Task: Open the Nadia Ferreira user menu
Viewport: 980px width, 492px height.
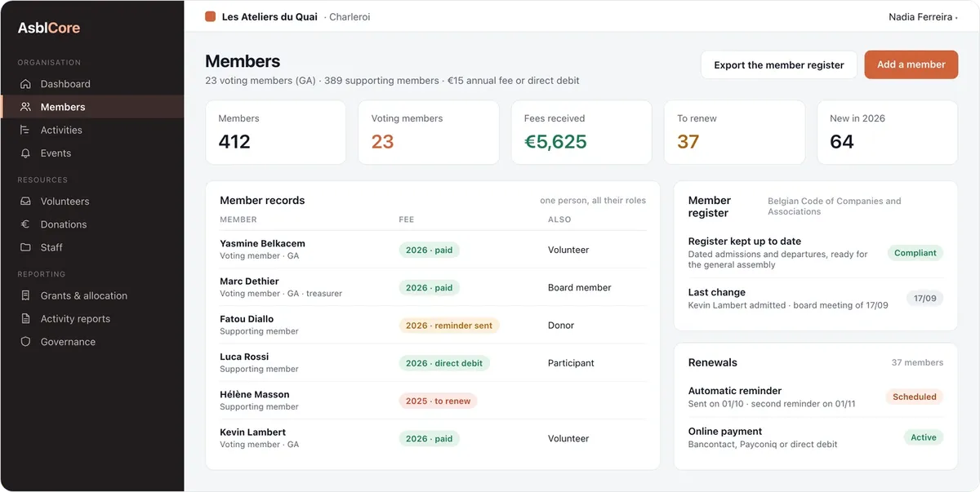Action: pos(923,16)
